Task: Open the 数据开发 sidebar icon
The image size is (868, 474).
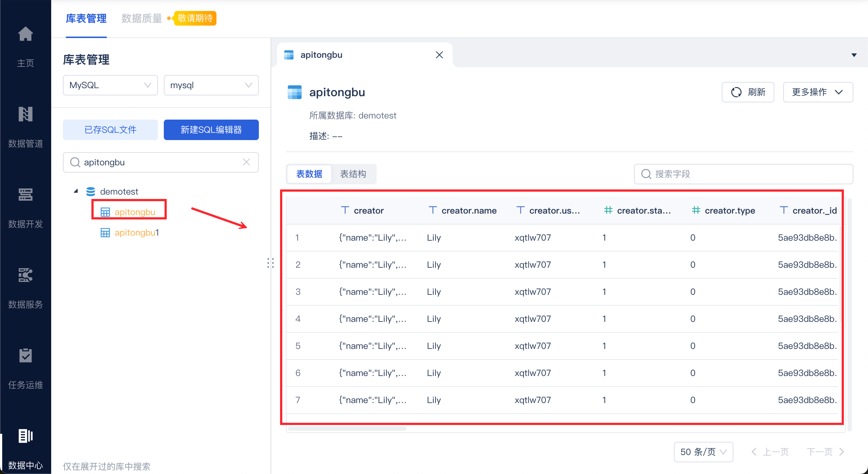Action: click(25, 195)
